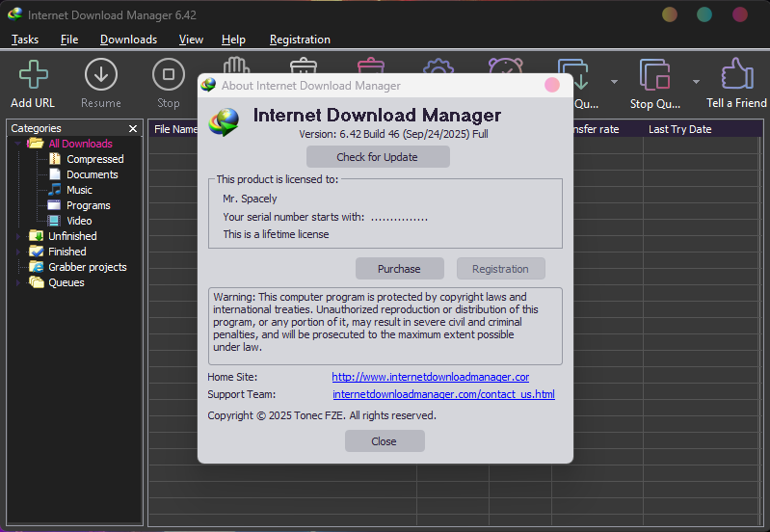
Task: Click the Stop download toolbar icon
Action: coord(169,74)
